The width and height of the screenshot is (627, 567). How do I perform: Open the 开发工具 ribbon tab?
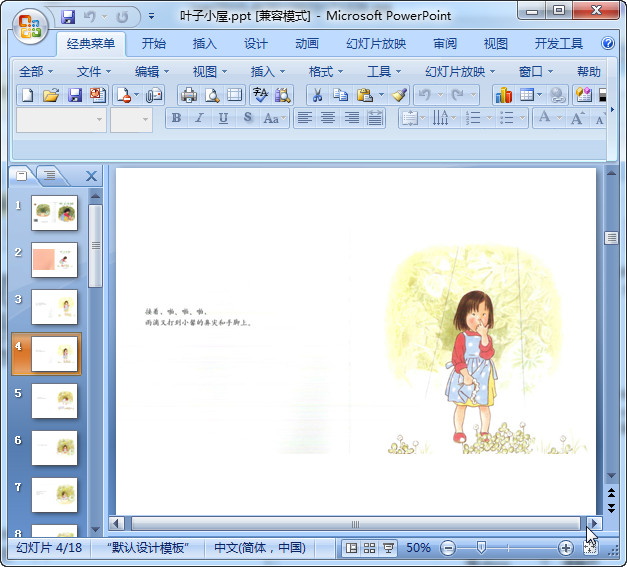(559, 44)
